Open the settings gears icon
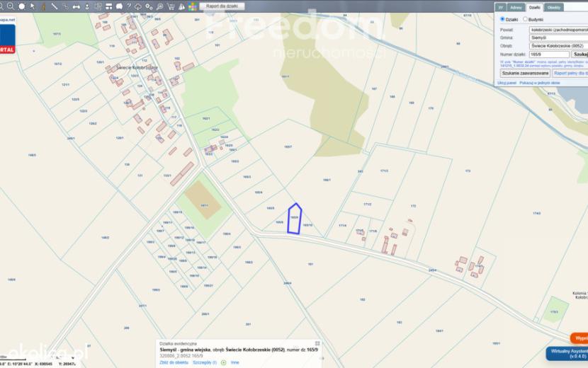Screen dimensions: 588x368 pyautogui.click(x=149, y=6)
